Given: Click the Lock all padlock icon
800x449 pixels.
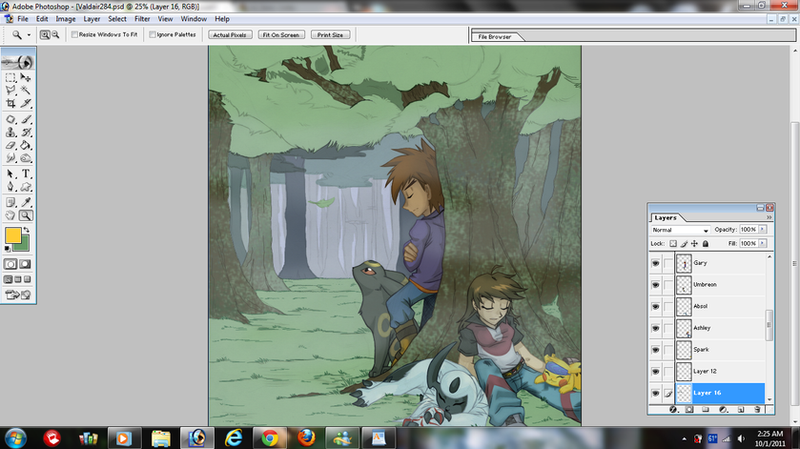Looking at the screenshot, I should click(706, 243).
